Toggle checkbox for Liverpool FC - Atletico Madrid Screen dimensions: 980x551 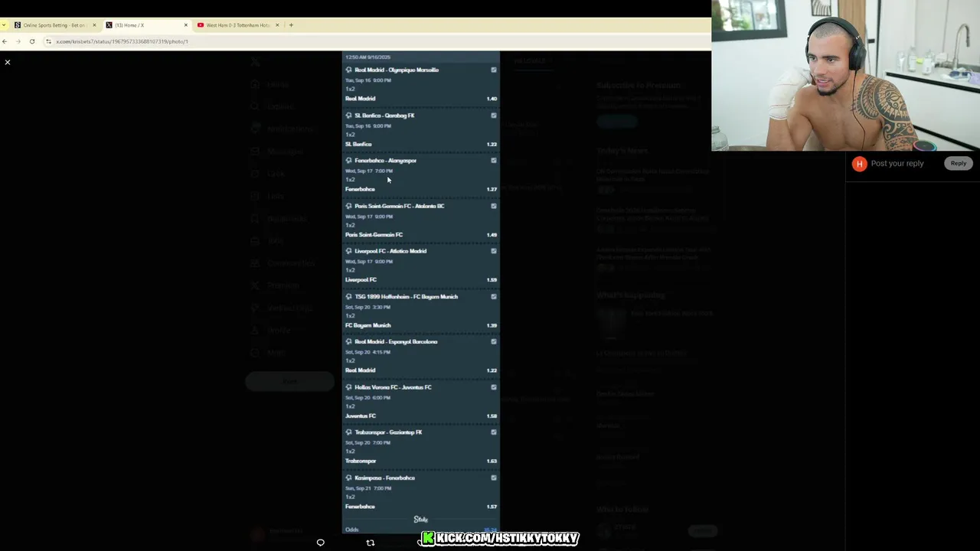(494, 251)
